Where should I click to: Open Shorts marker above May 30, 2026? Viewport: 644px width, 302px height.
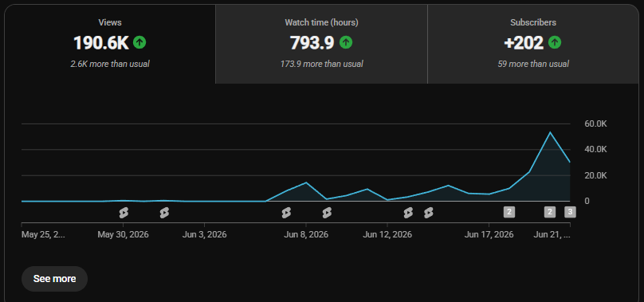point(124,213)
